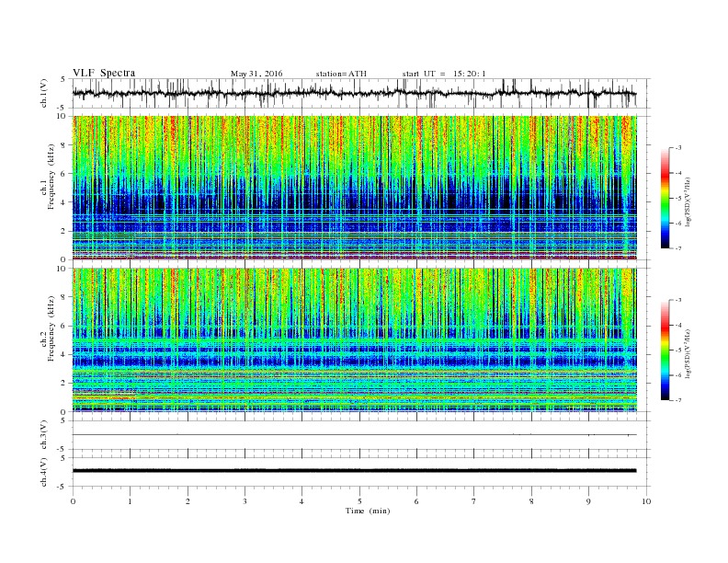Viewport: 728px width, 563px height.
Task: Click the log(PSD) label beside the ch.1 color bar
Action: 688,202
